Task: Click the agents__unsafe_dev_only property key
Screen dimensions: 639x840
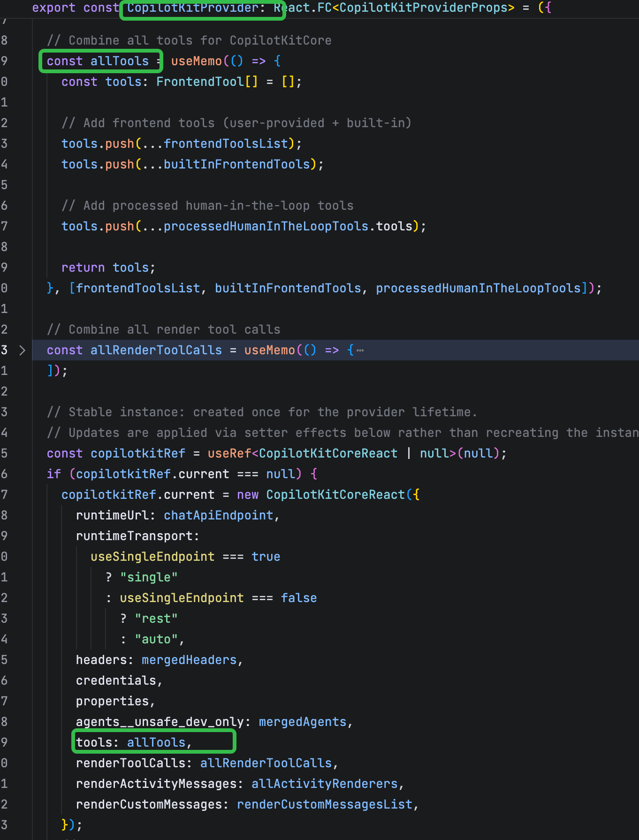Action: click(x=160, y=722)
